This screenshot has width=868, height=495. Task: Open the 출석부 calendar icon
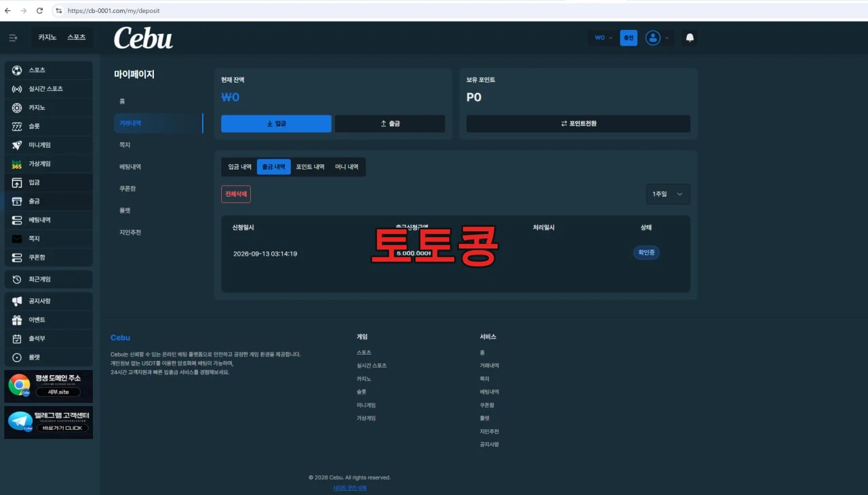17,338
